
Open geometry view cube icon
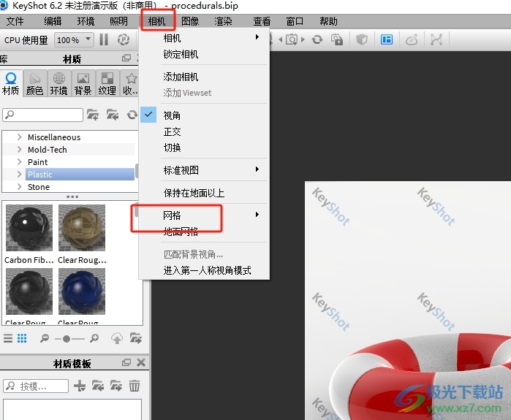(x=361, y=39)
